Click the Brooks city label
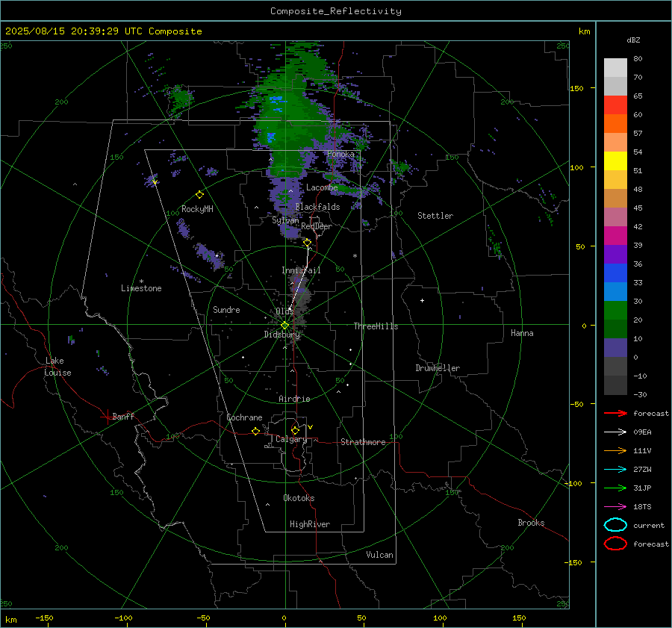 pyautogui.click(x=531, y=523)
